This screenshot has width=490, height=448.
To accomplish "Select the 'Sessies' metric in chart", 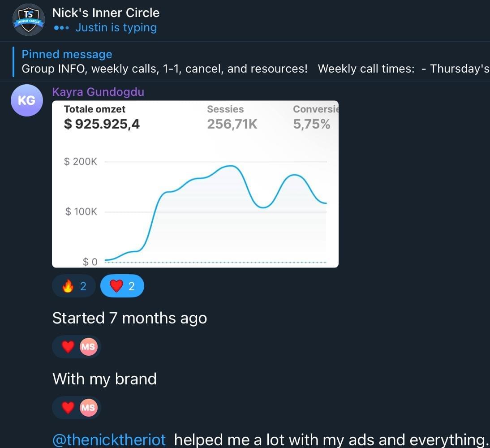I will tap(225, 109).
